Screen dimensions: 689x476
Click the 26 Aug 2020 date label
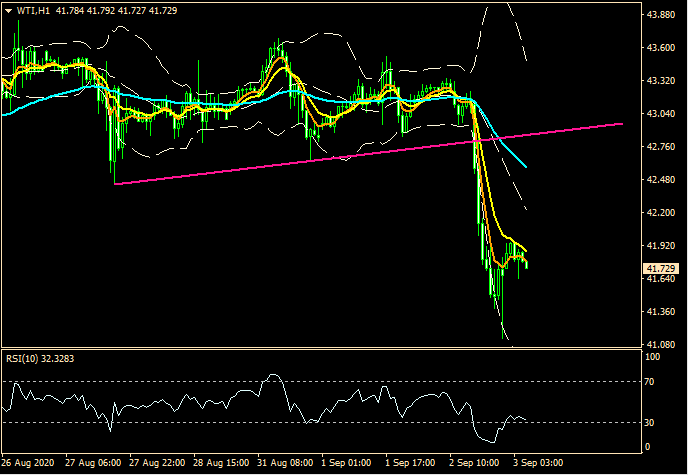(x=30, y=464)
